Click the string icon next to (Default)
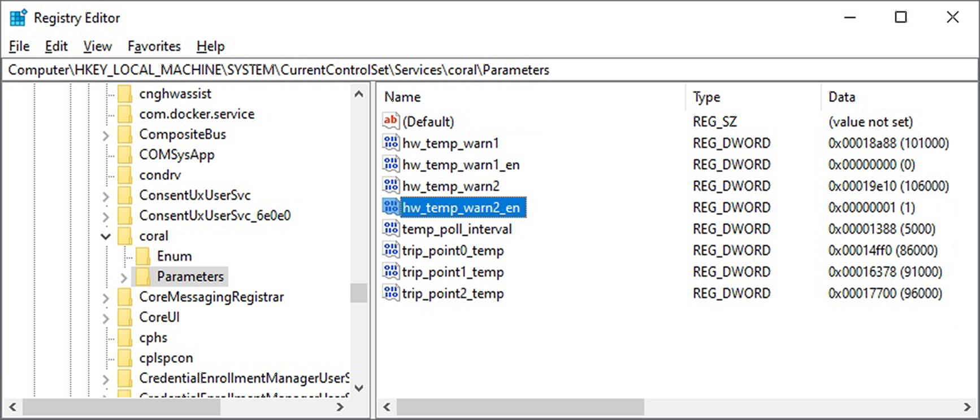980x420 pixels. coord(391,121)
